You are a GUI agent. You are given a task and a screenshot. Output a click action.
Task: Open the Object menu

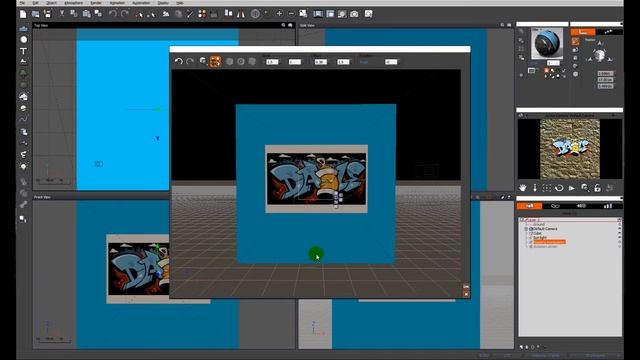click(x=51, y=3)
